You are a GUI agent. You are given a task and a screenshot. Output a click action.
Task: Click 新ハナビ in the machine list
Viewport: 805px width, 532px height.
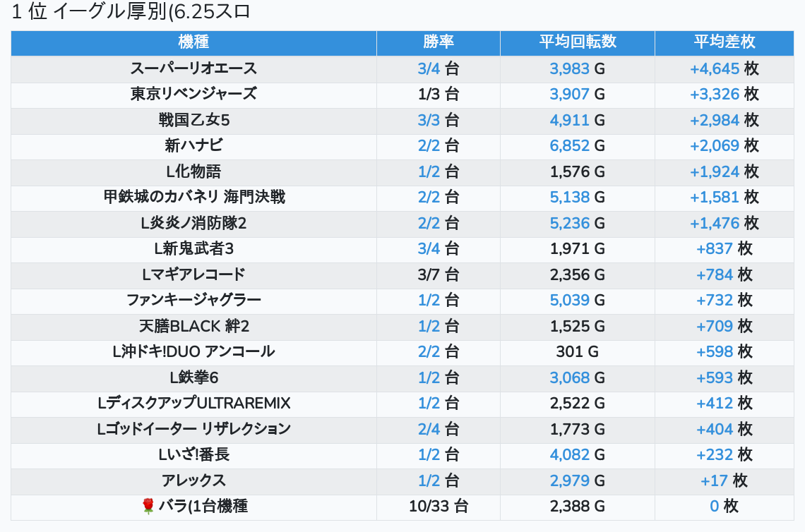pos(193,145)
